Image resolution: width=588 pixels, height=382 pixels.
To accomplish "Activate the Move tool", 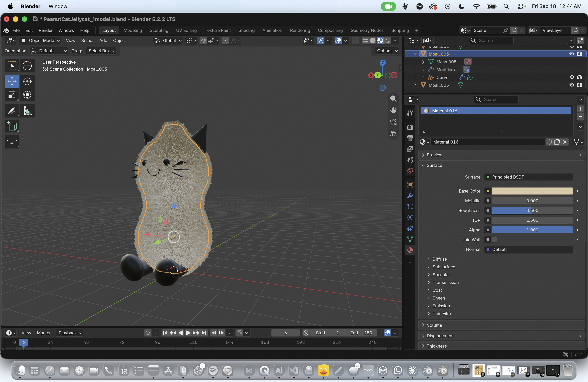I will 12,81.
